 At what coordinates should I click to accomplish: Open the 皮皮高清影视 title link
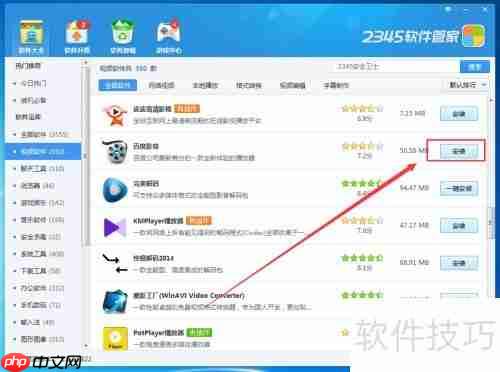coord(152,109)
